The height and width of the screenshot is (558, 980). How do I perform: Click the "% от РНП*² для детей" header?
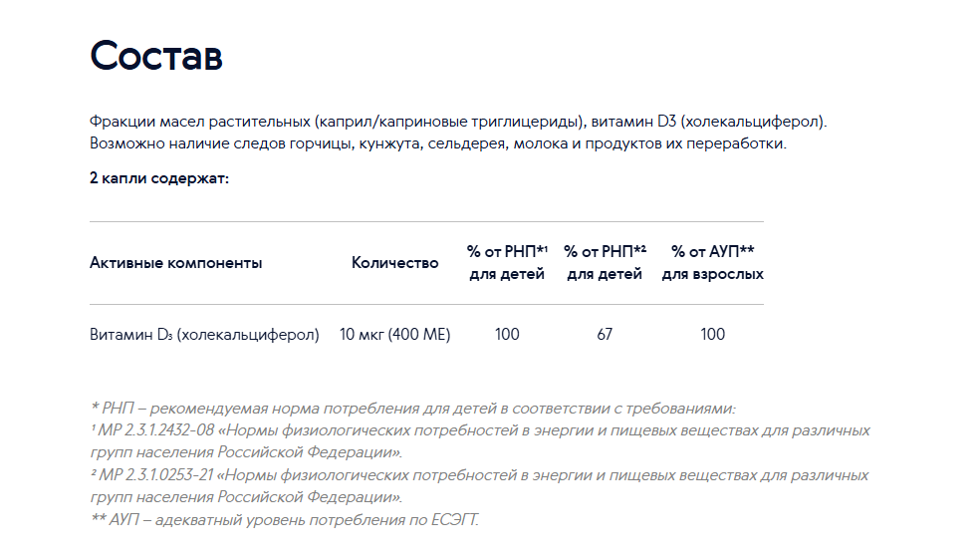tap(605, 263)
